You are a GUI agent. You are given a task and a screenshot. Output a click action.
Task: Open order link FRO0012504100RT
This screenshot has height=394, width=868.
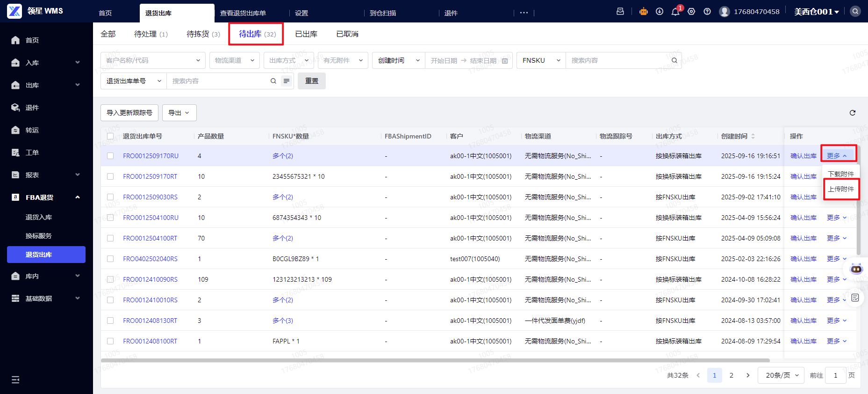[x=150, y=238]
